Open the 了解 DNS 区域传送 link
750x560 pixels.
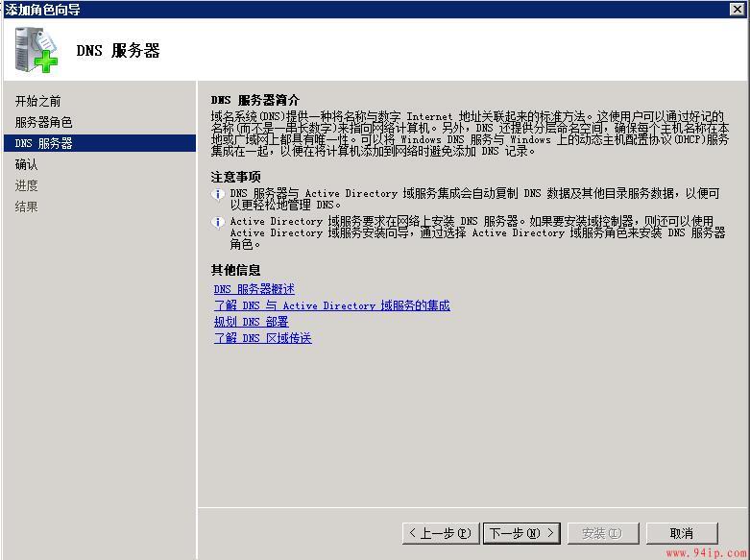[262, 338]
